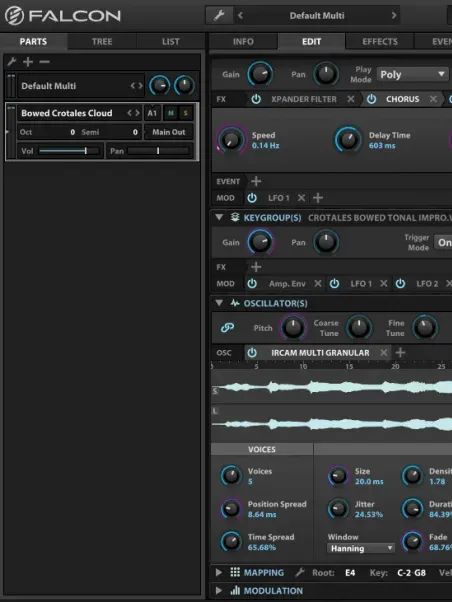Image resolution: width=452 pixels, height=602 pixels.
Task: Open the wrench menu beside Default Multi preset
Action: point(219,16)
